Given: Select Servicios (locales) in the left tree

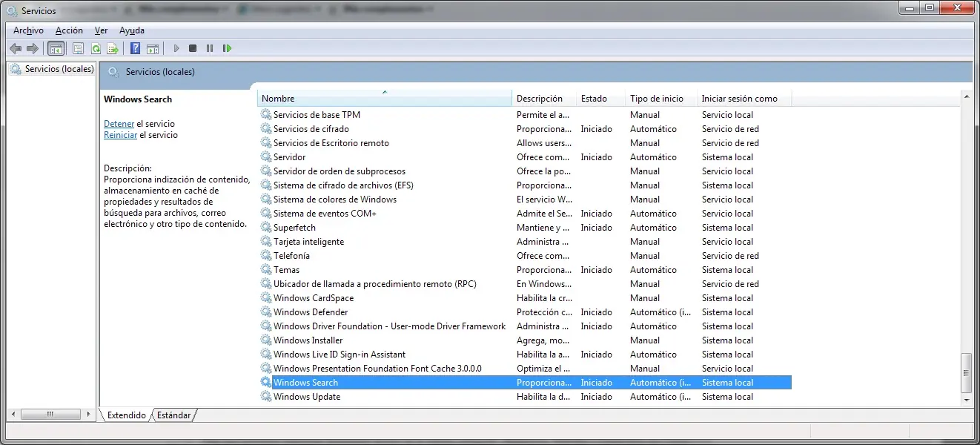Looking at the screenshot, I should click(59, 69).
